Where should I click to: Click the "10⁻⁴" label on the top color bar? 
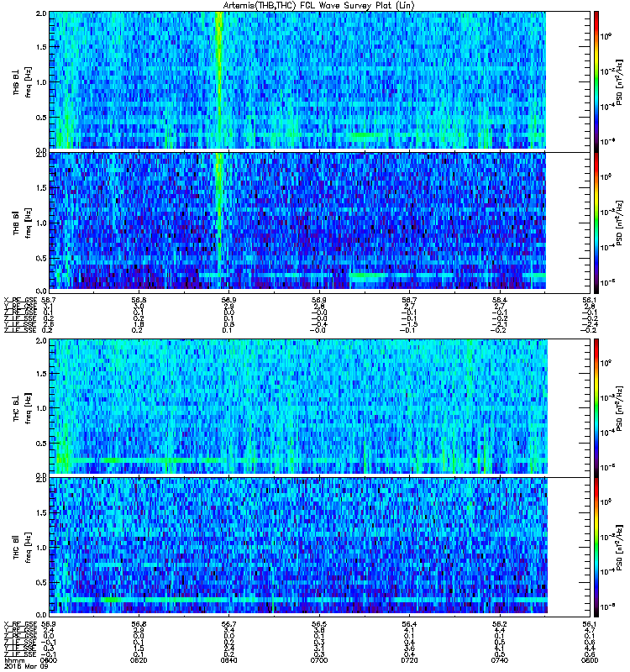606,107
